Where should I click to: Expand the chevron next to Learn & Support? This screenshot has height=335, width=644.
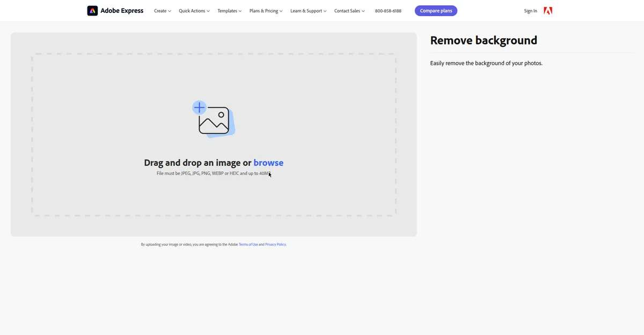pyautogui.click(x=325, y=11)
